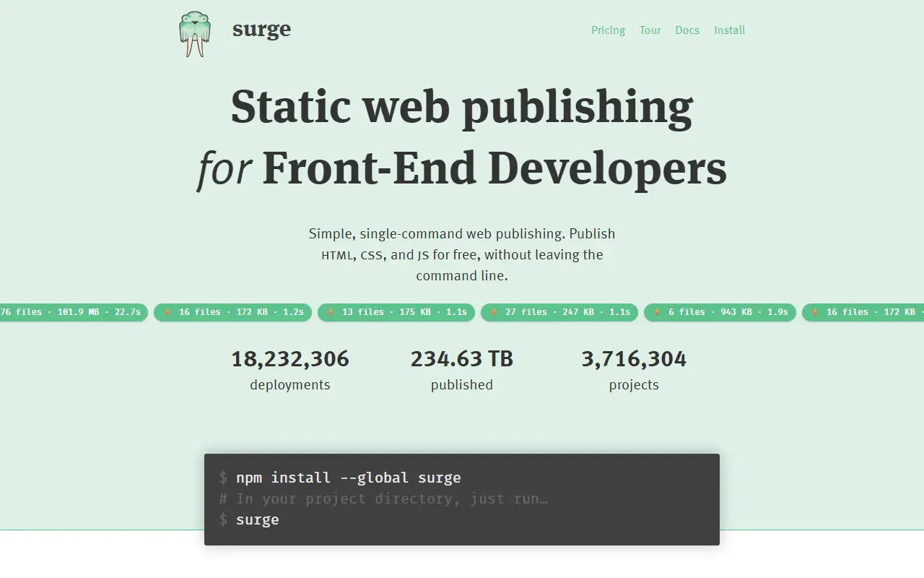Click the lightning icon in the 6 files pill
Image resolution: width=924 pixels, height=578 pixels.
pos(657,312)
